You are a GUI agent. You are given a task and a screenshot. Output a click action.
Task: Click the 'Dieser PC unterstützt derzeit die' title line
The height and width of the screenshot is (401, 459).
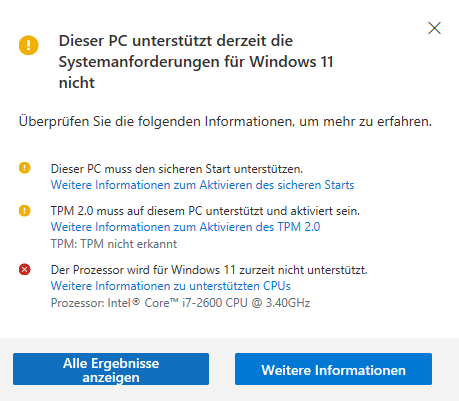coord(176,41)
